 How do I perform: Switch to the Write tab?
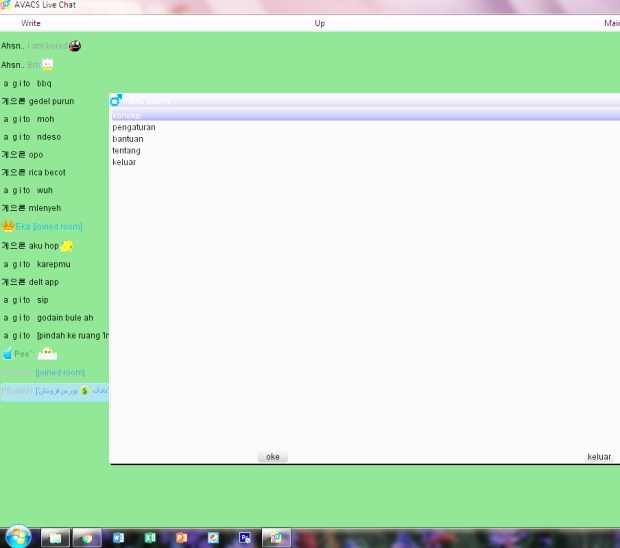click(x=31, y=23)
